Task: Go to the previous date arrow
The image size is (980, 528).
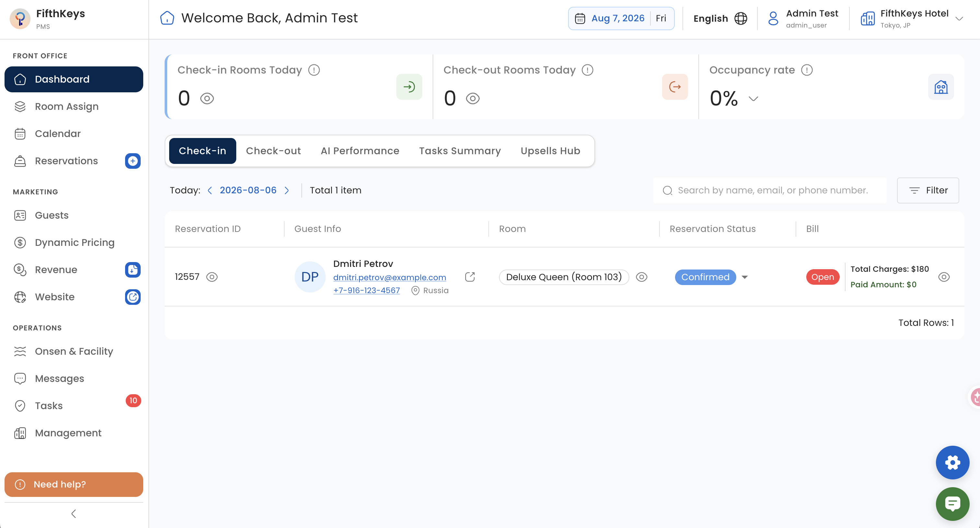Action: (x=210, y=190)
